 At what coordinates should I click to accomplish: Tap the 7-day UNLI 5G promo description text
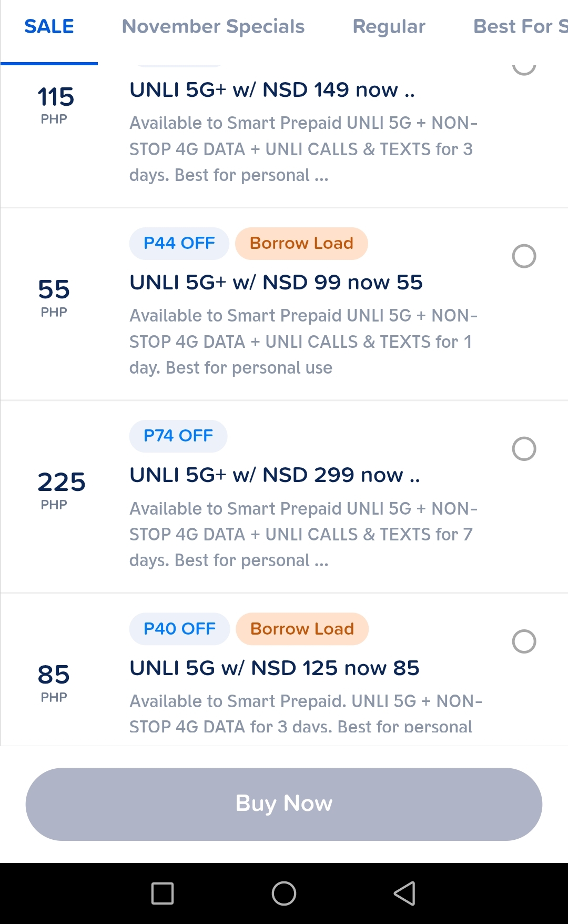pos(303,534)
